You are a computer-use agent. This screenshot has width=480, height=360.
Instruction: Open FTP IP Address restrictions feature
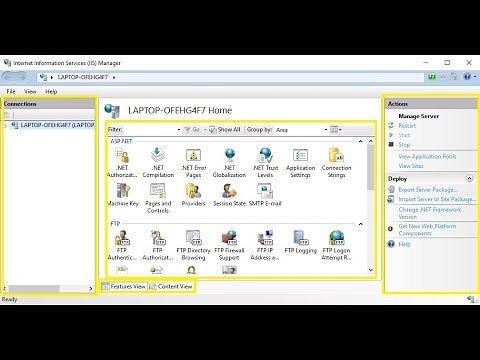[x=265, y=245]
